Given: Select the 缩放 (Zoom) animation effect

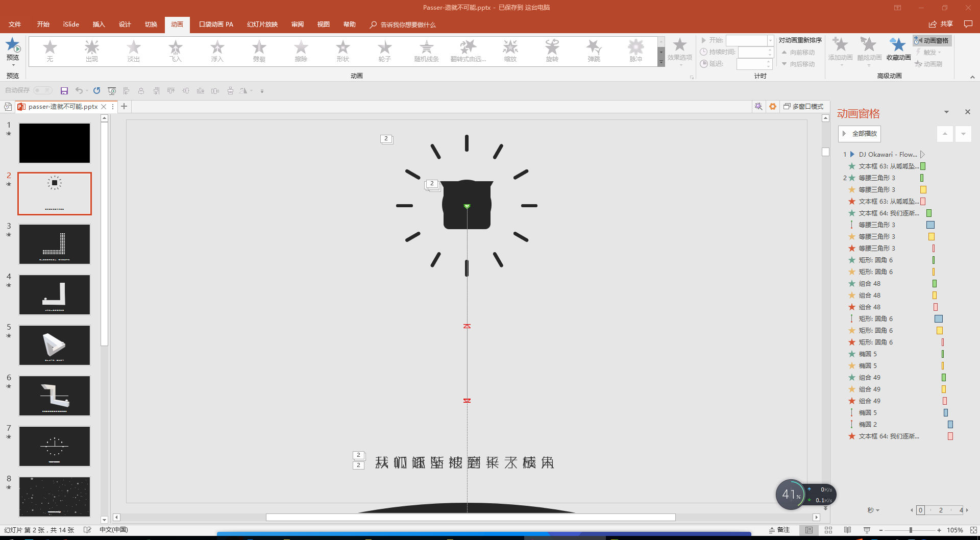Looking at the screenshot, I should tap(510, 51).
